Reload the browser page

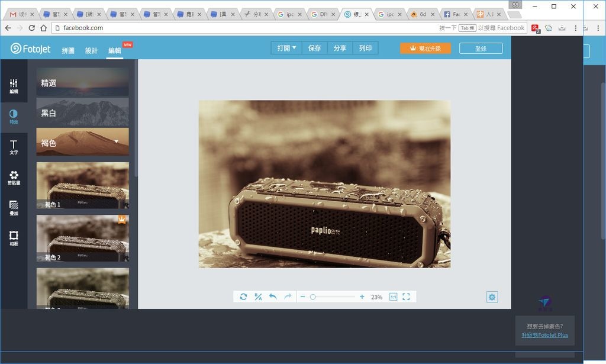point(32,28)
